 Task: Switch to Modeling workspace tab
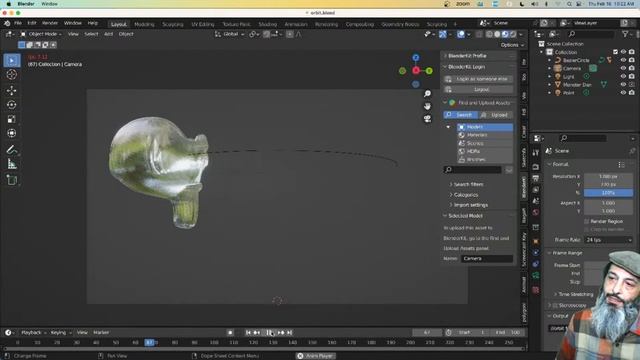point(144,24)
